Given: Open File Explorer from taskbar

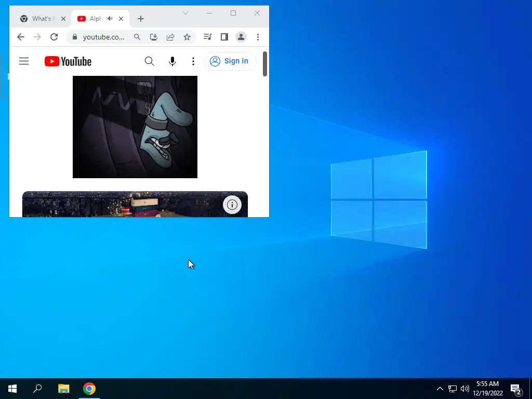Looking at the screenshot, I should (63, 389).
